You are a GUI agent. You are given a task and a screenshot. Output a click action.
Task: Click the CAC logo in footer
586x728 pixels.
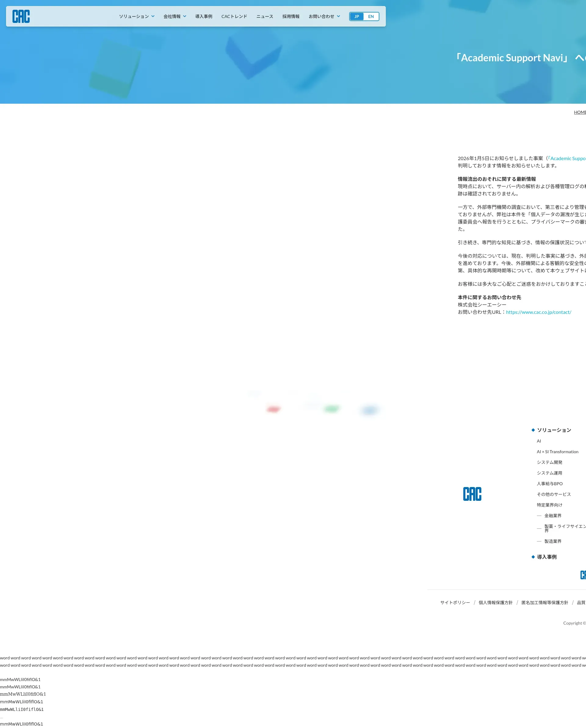click(x=472, y=494)
